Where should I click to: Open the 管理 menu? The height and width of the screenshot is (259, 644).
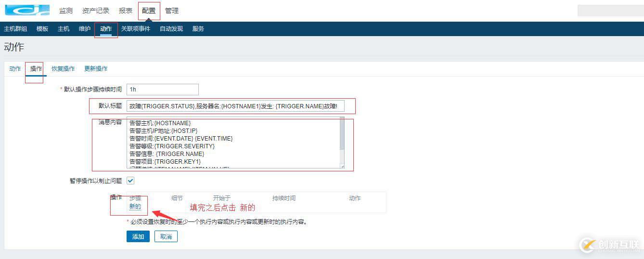click(172, 11)
